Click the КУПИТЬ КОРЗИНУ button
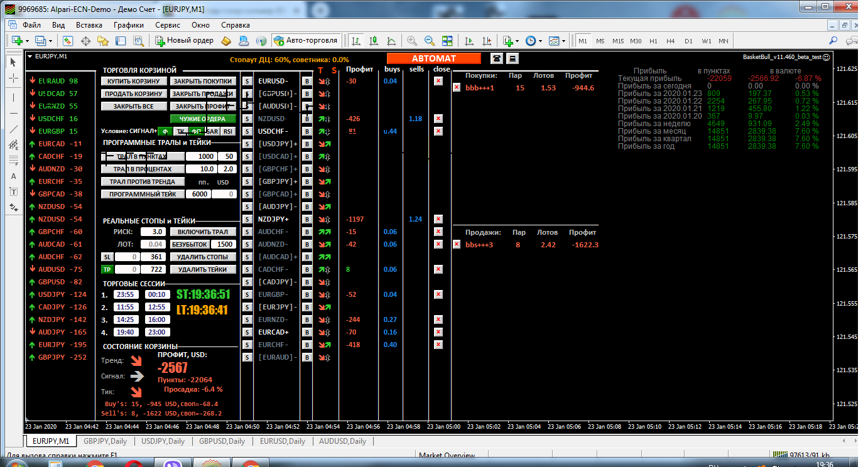This screenshot has height=467, width=868. (134, 81)
